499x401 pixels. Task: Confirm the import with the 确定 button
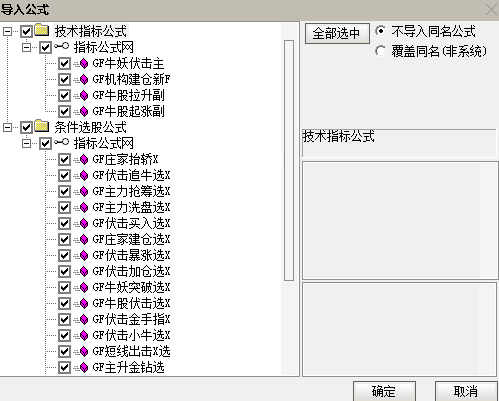(x=384, y=391)
